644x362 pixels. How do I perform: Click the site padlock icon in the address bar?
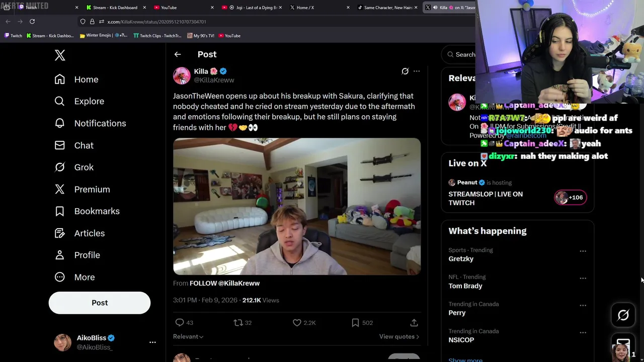92,22
